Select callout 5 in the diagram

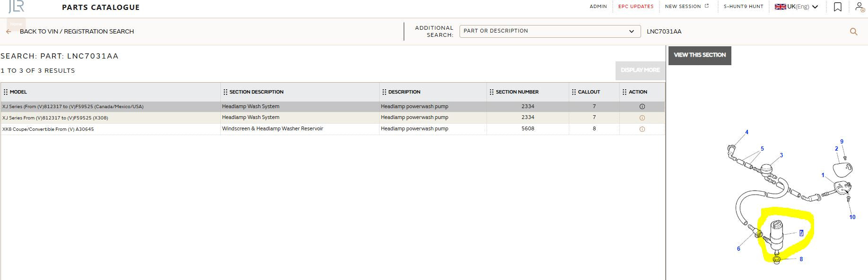[762, 149]
